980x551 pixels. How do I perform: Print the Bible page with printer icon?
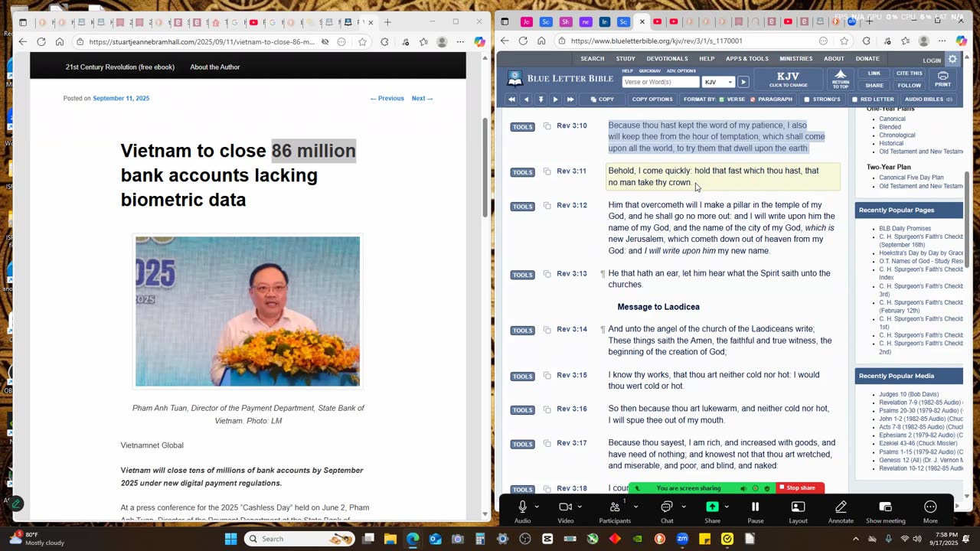pos(942,79)
